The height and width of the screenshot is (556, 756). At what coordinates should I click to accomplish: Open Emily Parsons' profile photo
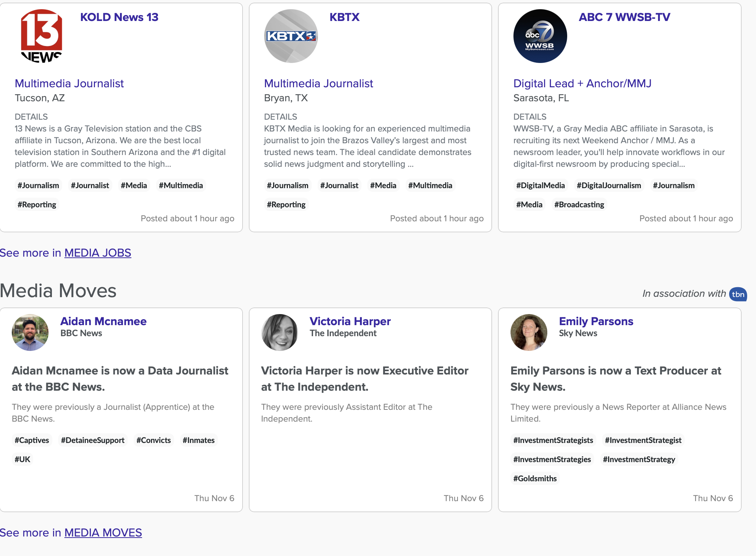click(x=529, y=332)
